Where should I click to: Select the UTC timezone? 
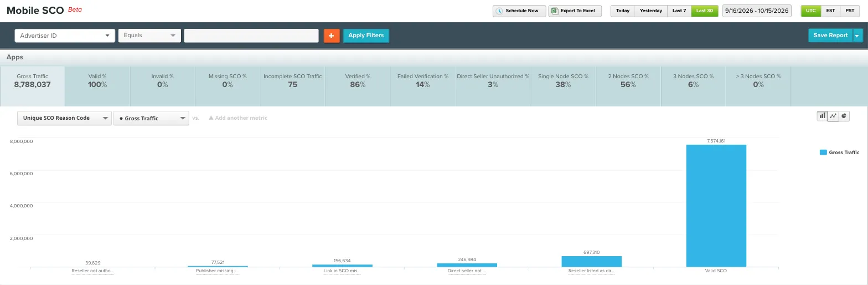click(x=811, y=11)
